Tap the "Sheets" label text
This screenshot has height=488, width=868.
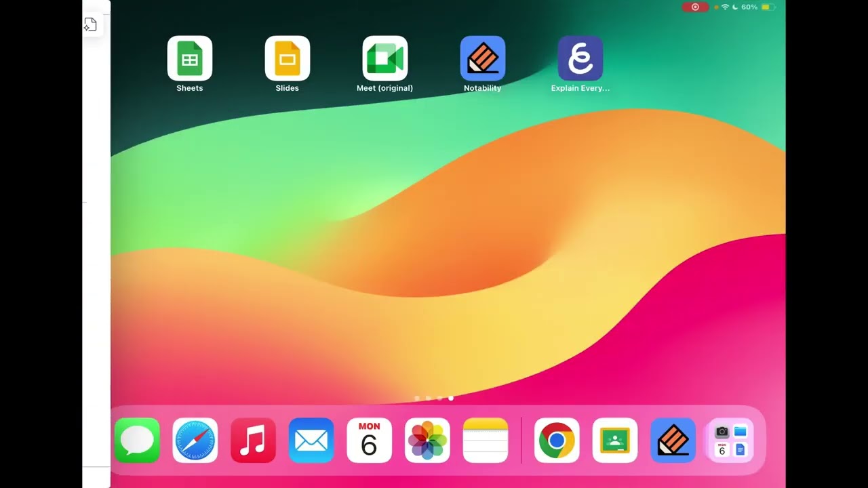click(x=190, y=88)
